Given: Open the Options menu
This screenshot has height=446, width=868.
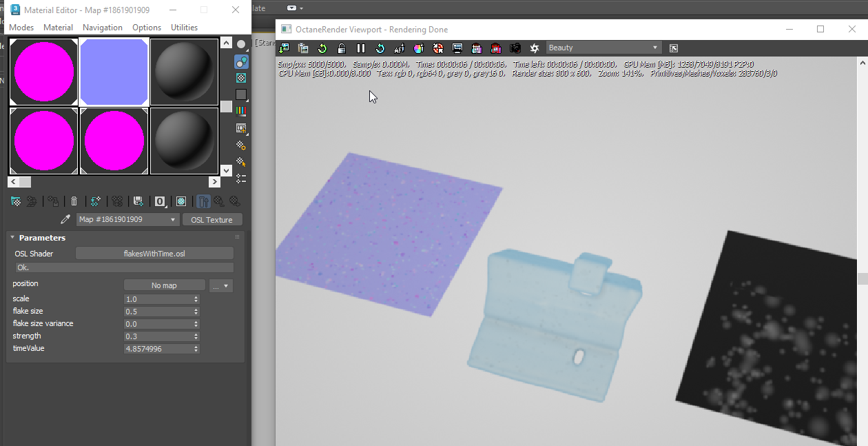Looking at the screenshot, I should [147, 28].
